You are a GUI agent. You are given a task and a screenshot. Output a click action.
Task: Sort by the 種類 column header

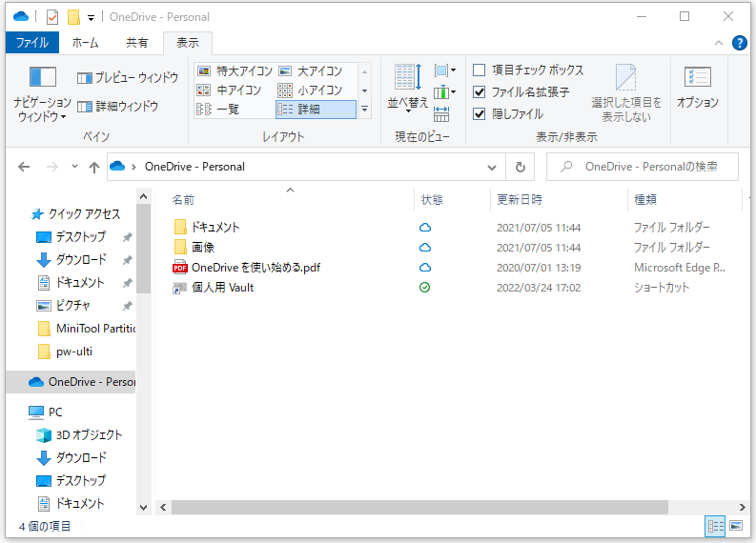645,199
